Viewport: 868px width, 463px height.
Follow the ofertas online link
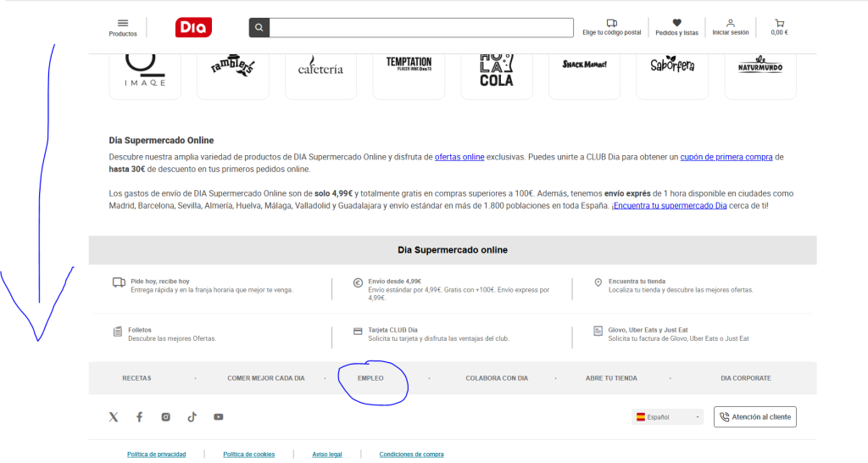[459, 157]
